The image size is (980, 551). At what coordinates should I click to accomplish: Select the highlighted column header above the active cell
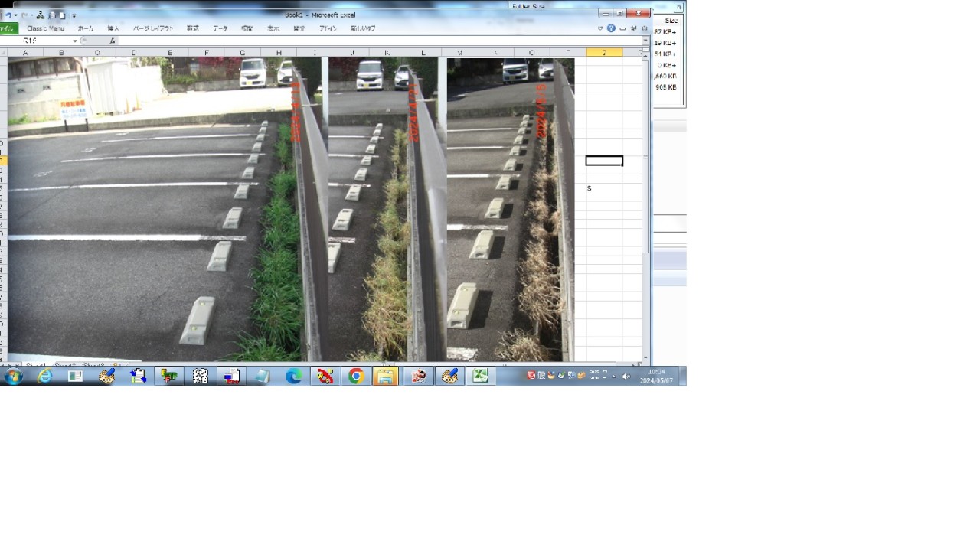604,53
